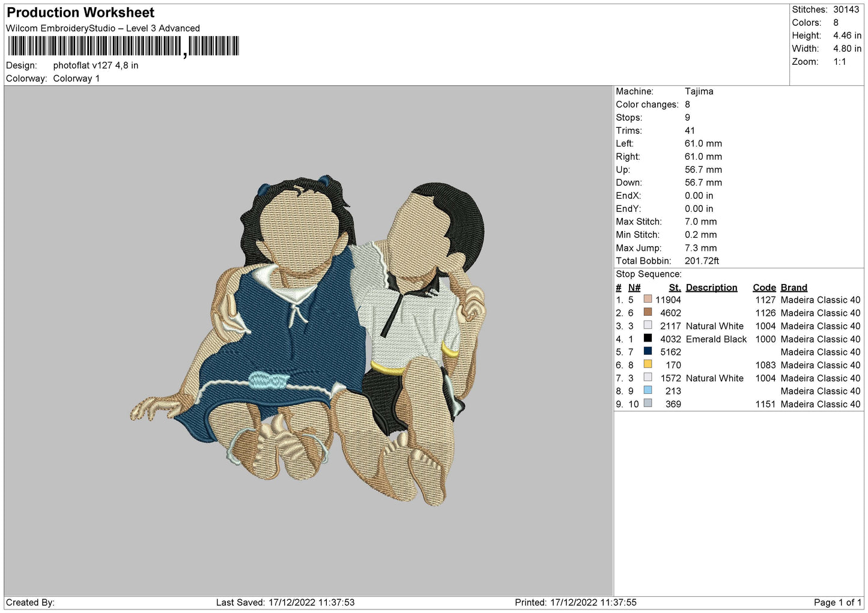Image resolution: width=868 pixels, height=613 pixels.
Task: Click the 'Description' column header
Action: point(711,288)
